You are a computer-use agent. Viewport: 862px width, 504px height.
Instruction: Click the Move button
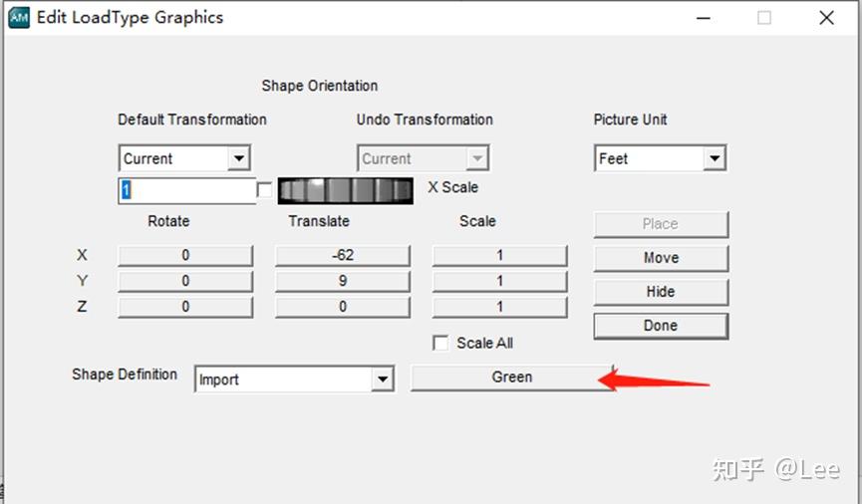click(x=661, y=258)
